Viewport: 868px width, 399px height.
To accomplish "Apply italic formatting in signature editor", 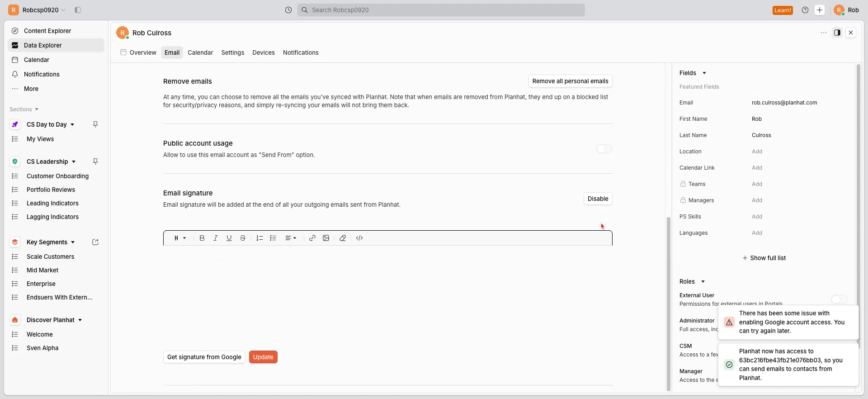I will (x=216, y=238).
